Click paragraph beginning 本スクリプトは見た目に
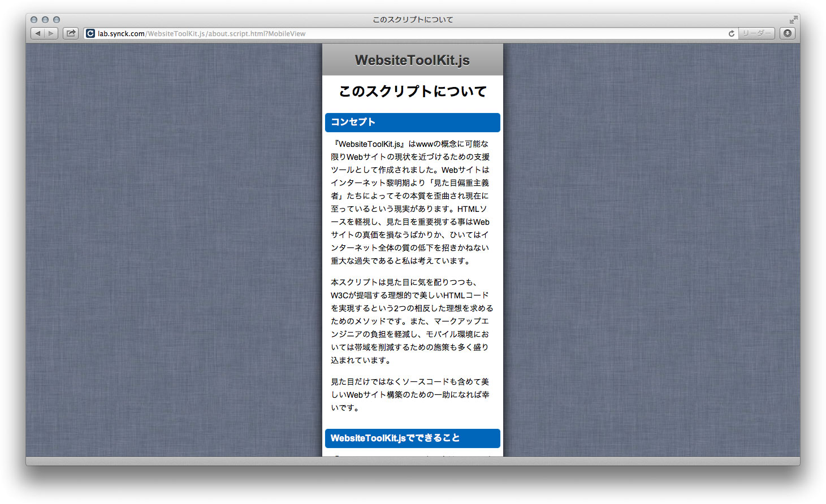The height and width of the screenshot is (504, 826). [412, 321]
